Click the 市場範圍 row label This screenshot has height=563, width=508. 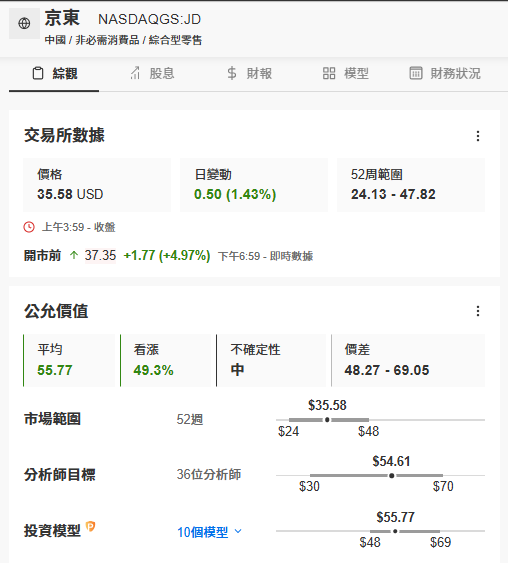coord(52,419)
